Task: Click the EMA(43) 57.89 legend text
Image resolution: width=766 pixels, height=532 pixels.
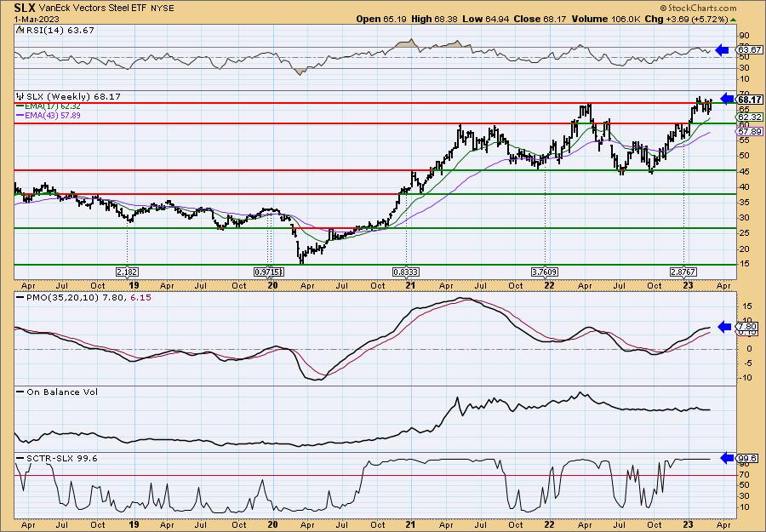Action: point(53,115)
